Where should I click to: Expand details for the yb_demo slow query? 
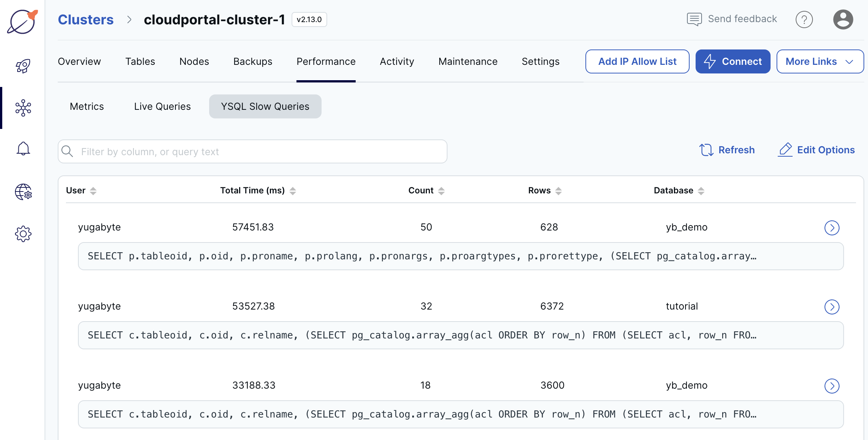tap(832, 227)
